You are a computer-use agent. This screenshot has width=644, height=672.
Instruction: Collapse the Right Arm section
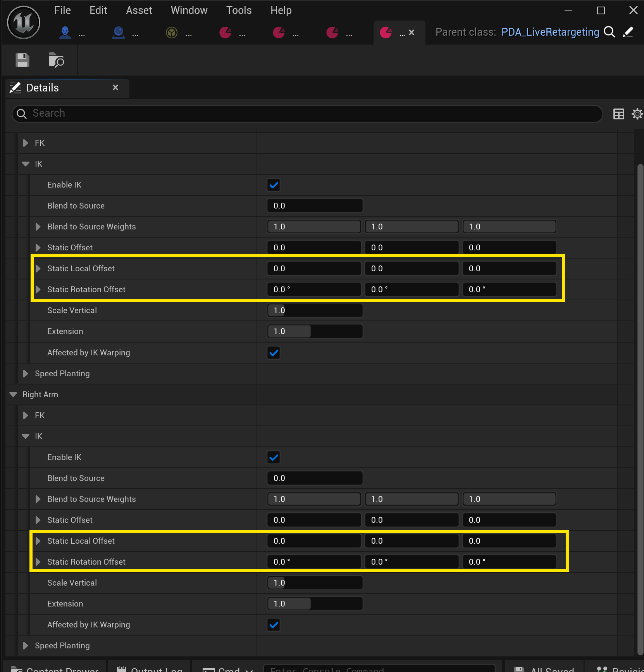[13, 395]
